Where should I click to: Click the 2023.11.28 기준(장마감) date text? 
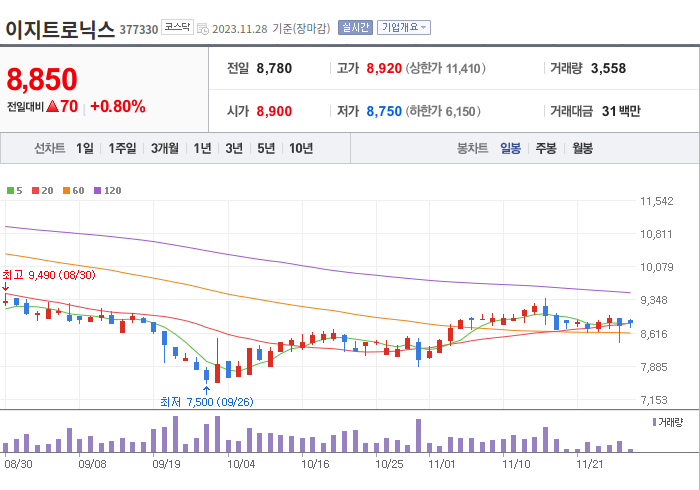271,29
